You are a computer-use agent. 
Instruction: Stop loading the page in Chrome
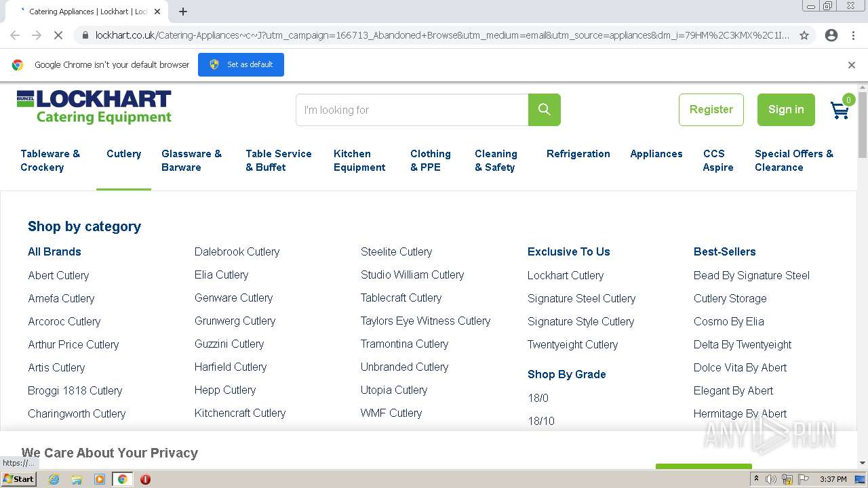(58, 35)
